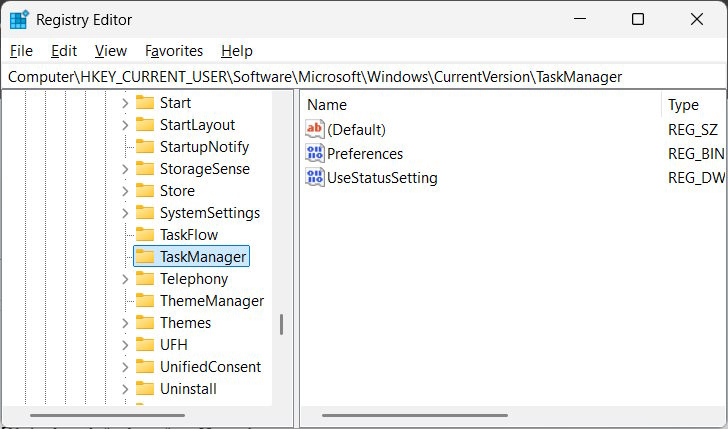
Task: Click the Telephony folder icon
Action: [145, 279]
